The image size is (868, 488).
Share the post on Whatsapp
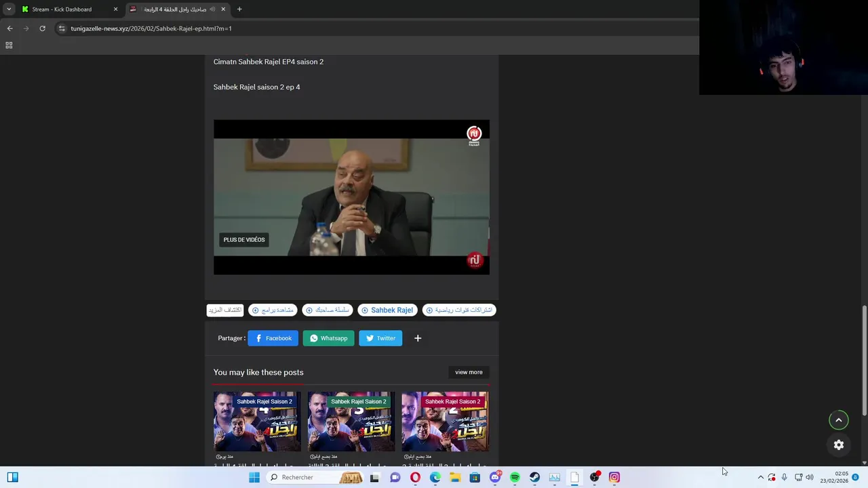click(x=329, y=338)
